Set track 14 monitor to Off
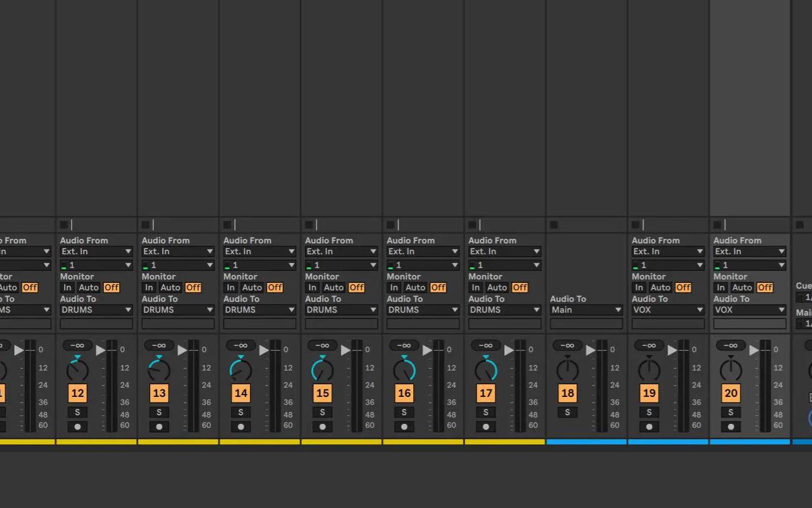Image resolution: width=812 pixels, height=508 pixels. pyautogui.click(x=275, y=288)
